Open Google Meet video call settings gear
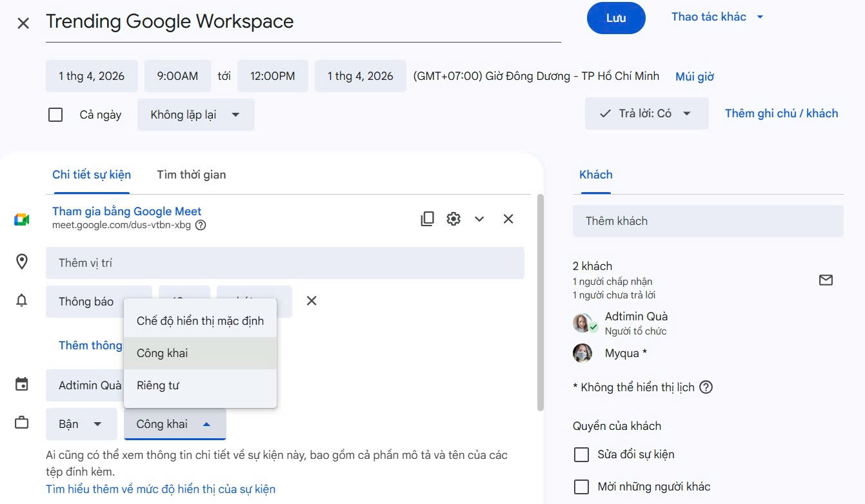 [453, 219]
